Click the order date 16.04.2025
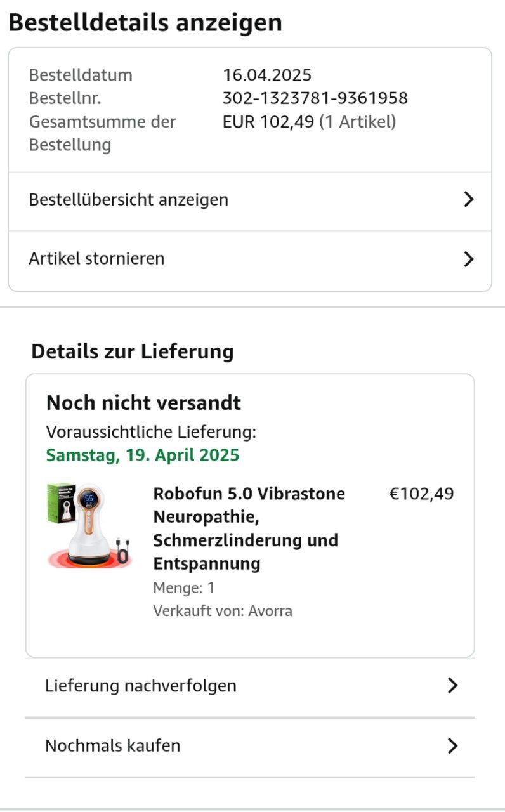Screen dimensions: 505x812 click(x=267, y=75)
